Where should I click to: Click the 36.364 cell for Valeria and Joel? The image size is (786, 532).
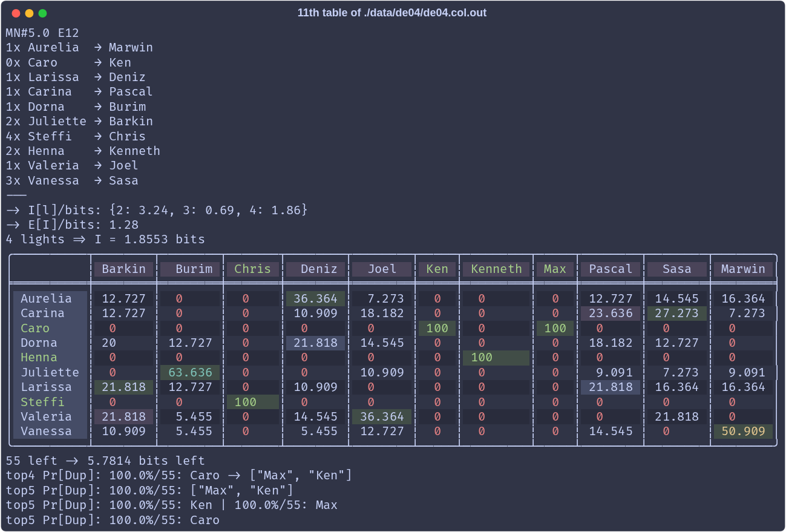coord(382,416)
